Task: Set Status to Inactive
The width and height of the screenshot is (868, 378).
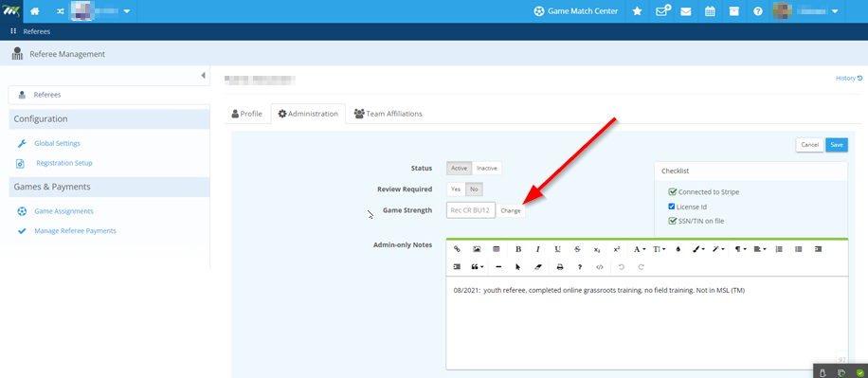Action: click(x=486, y=169)
